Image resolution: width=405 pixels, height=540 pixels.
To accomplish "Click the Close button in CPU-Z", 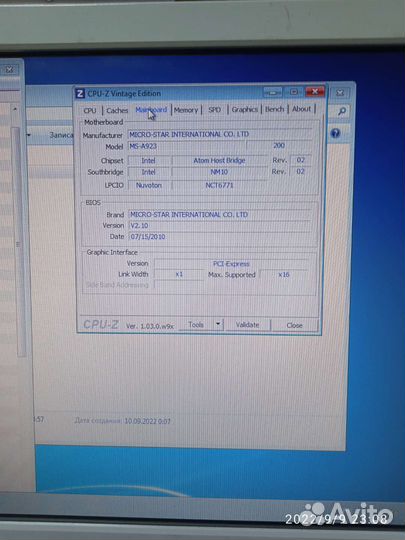I will click(x=294, y=325).
